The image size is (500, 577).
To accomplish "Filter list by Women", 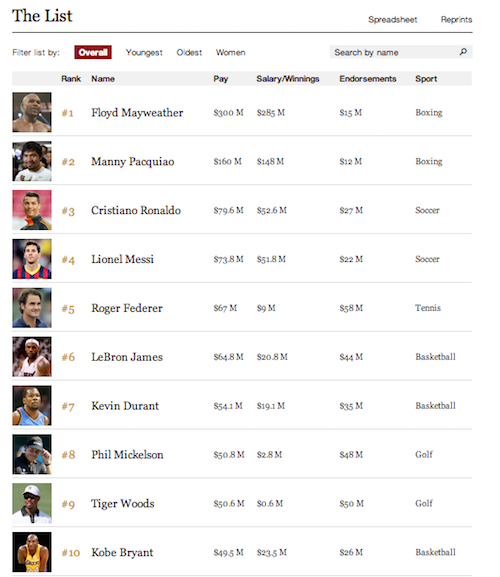I will click(230, 52).
